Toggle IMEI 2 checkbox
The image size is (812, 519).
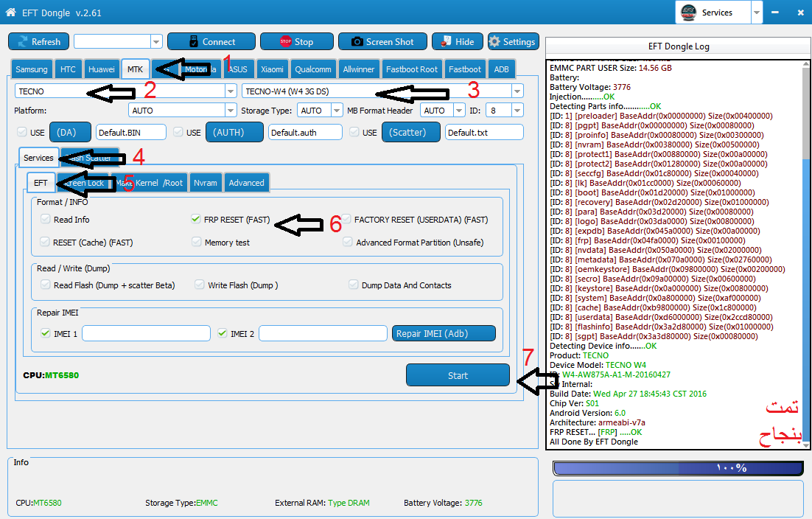click(x=223, y=333)
